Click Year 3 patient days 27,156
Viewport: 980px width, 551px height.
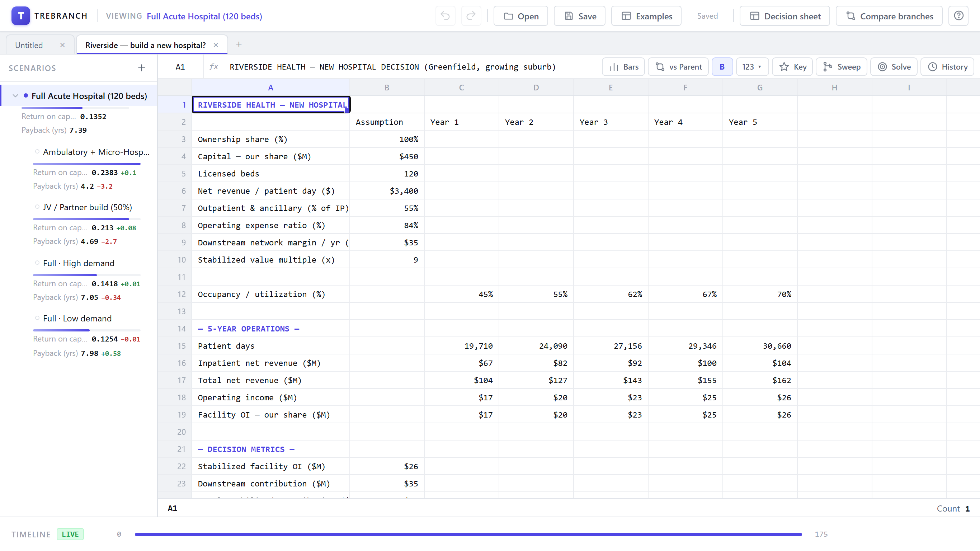[x=611, y=346]
